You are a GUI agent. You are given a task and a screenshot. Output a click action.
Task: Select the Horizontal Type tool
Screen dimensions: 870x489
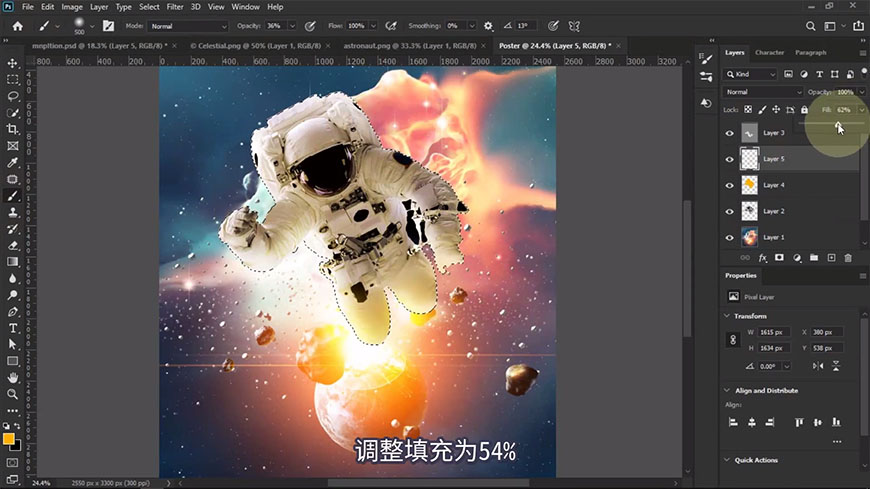13,328
